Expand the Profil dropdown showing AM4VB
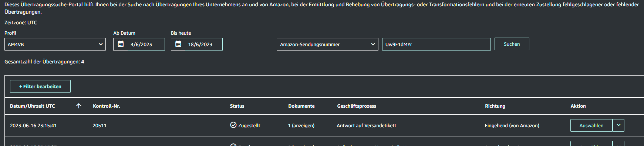The image size is (644, 146). tap(55, 44)
